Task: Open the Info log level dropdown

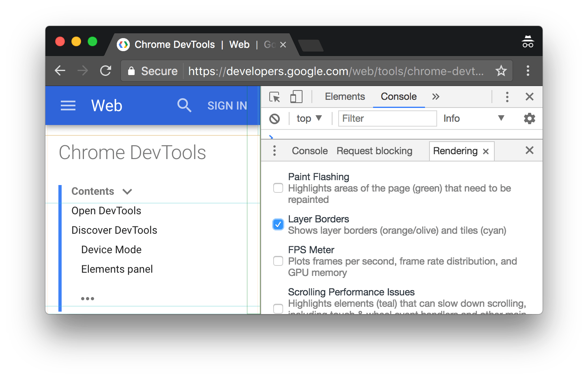Action: pyautogui.click(x=473, y=118)
